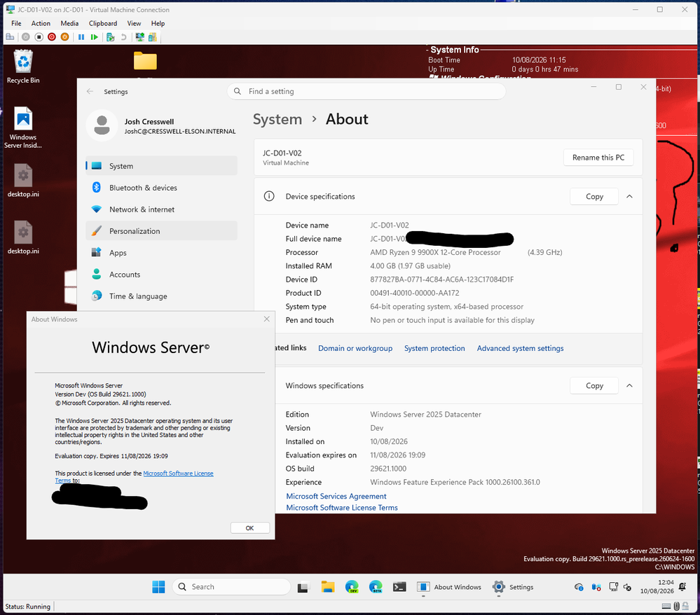Click the muted volume tray icon
This screenshot has height=615, width=700.
[627, 587]
